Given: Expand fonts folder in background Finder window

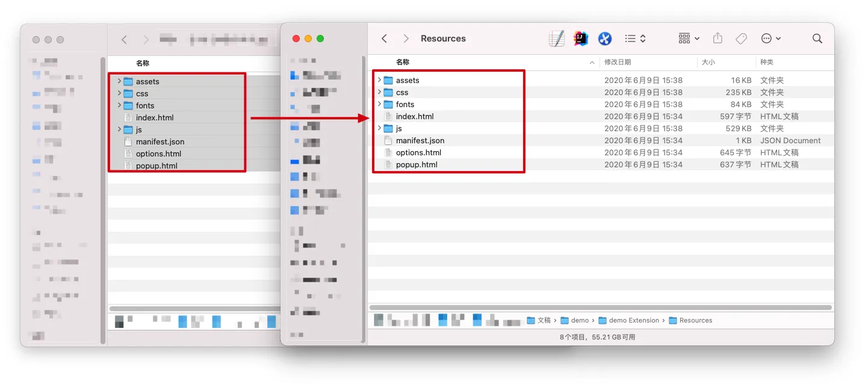Looking at the screenshot, I should pyautogui.click(x=119, y=105).
